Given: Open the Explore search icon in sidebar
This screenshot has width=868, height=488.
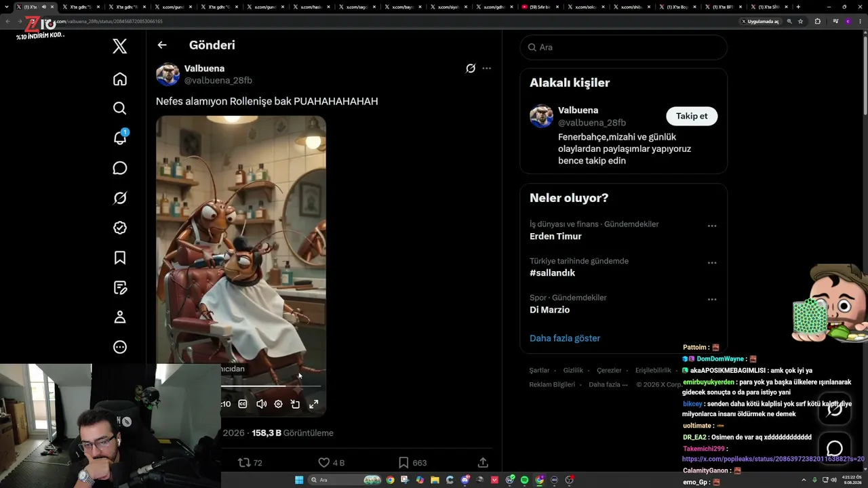Looking at the screenshot, I should click(x=120, y=108).
